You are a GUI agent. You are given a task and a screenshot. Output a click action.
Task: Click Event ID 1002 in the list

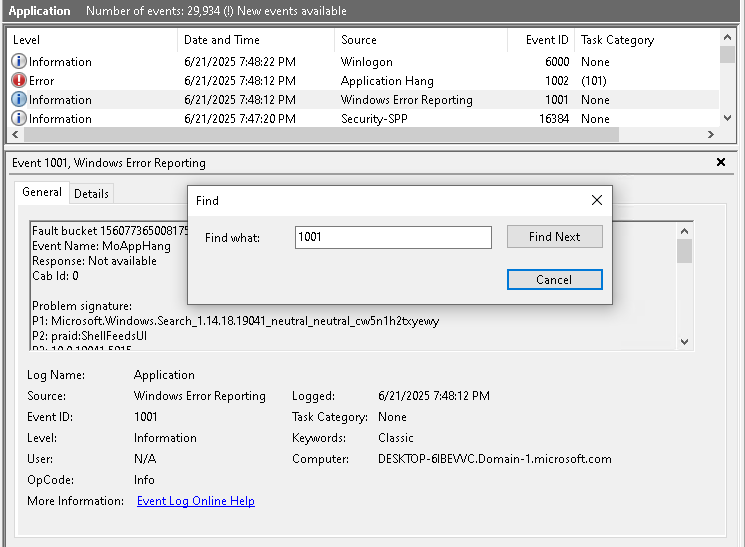click(x=557, y=81)
